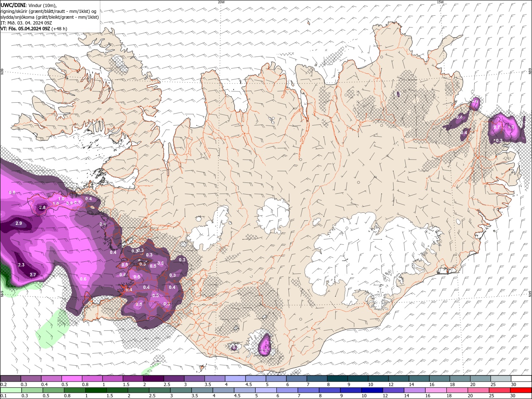Click the '2.7' precipitation value on the map

[x=33, y=275]
